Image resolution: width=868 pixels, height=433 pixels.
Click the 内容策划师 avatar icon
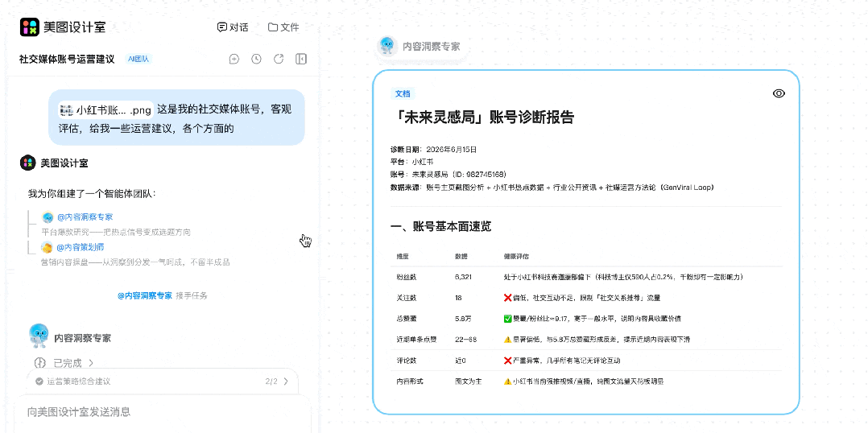pos(48,247)
